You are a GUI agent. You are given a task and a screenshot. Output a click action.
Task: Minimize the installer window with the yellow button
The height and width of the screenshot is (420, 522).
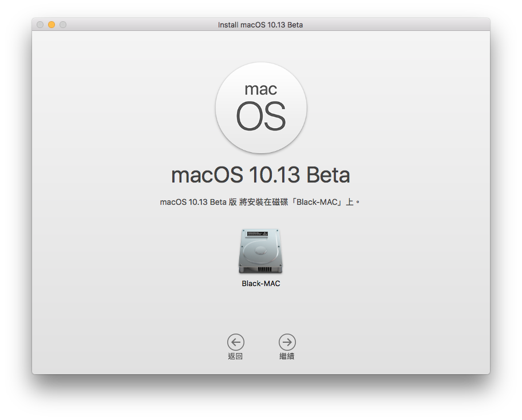[x=52, y=25]
